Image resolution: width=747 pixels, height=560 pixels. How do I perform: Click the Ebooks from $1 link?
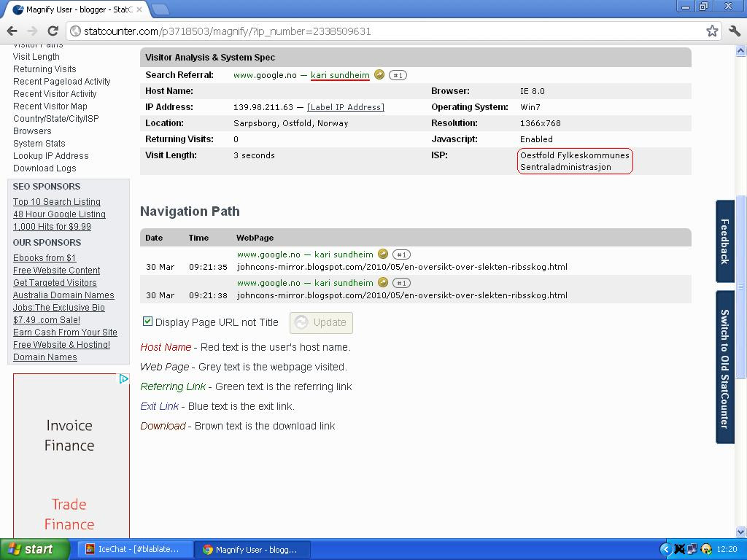[44, 258]
